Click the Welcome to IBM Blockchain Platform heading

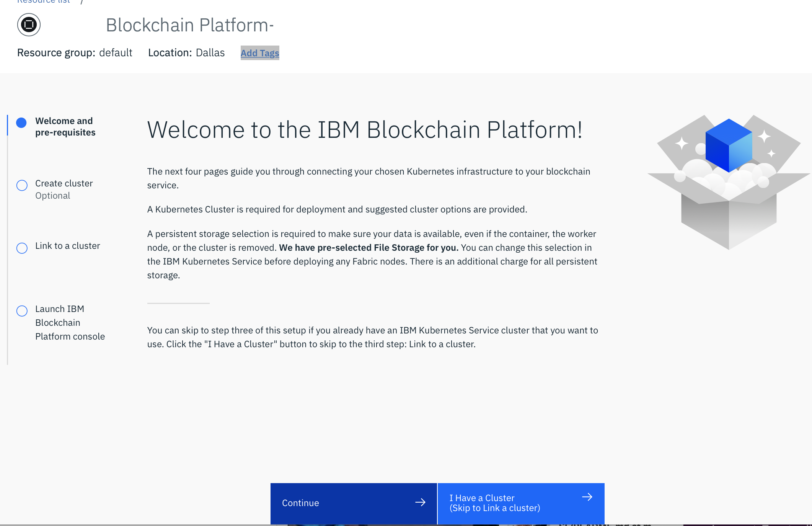click(x=365, y=130)
